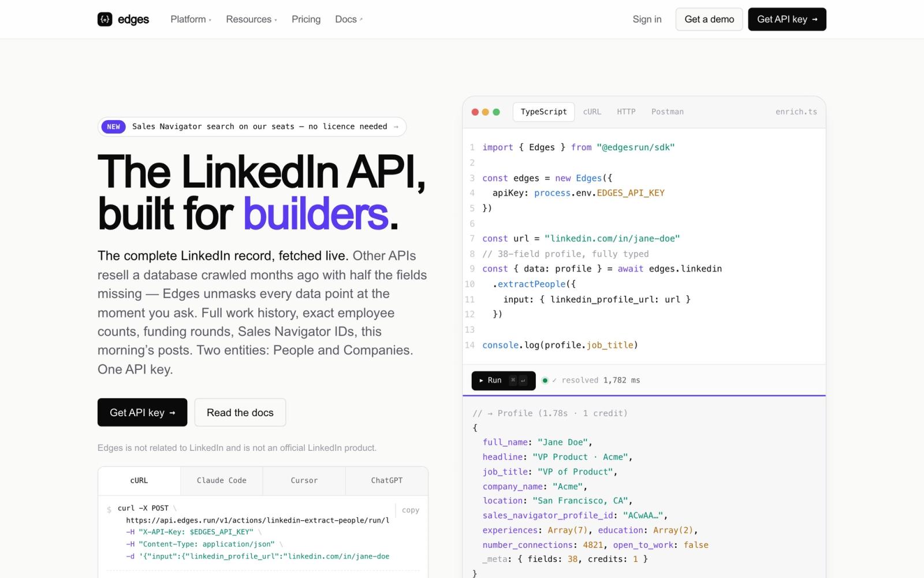Open the Pricing page

coord(306,19)
